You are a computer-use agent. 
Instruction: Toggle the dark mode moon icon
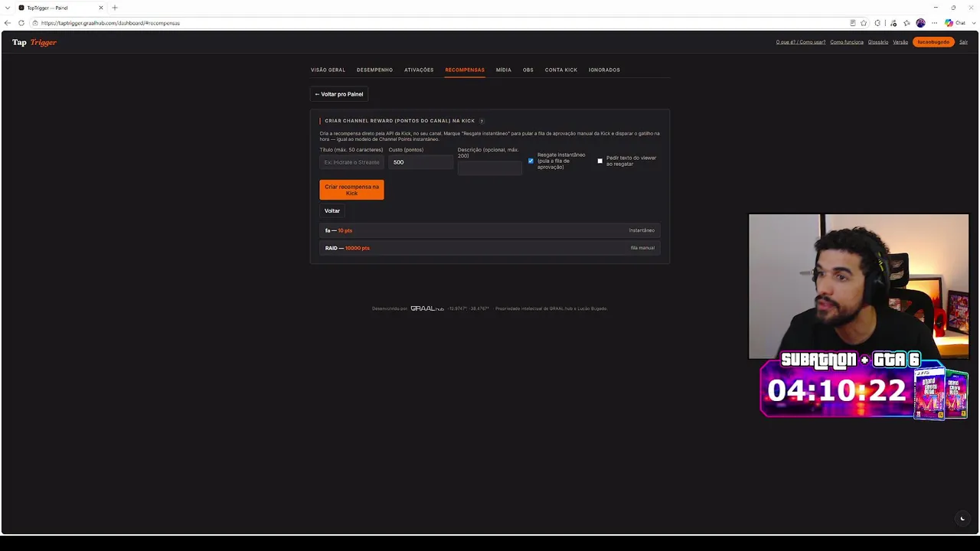coord(962,518)
